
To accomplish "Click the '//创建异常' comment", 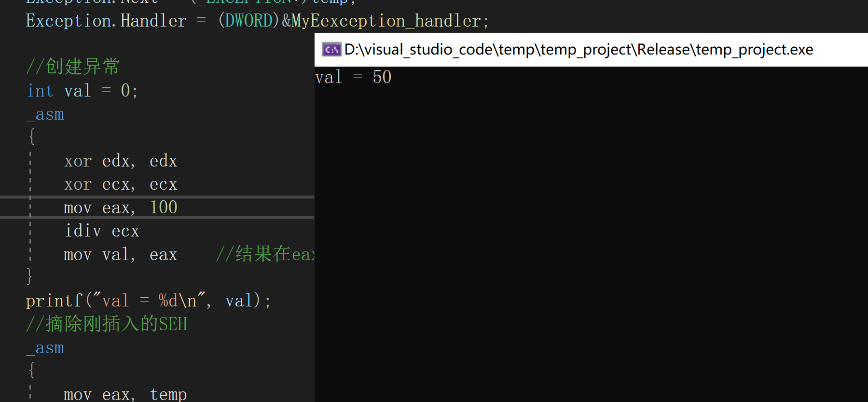I will 73,67.
